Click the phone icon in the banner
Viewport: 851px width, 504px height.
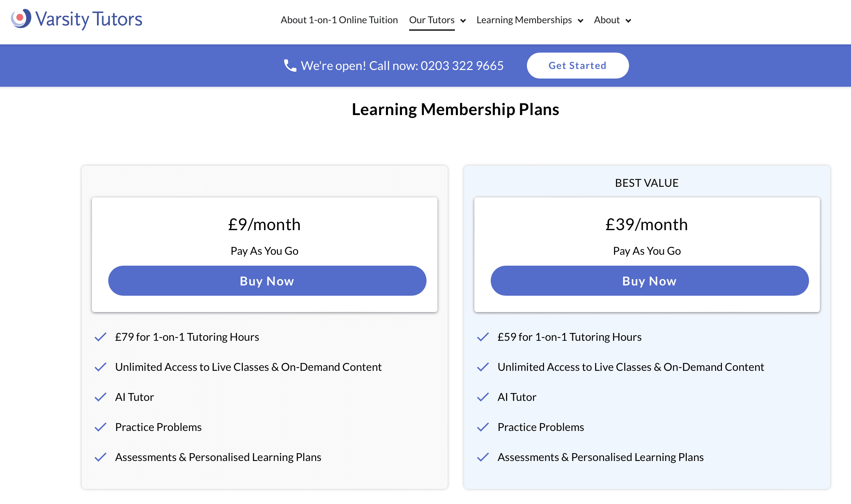click(290, 66)
